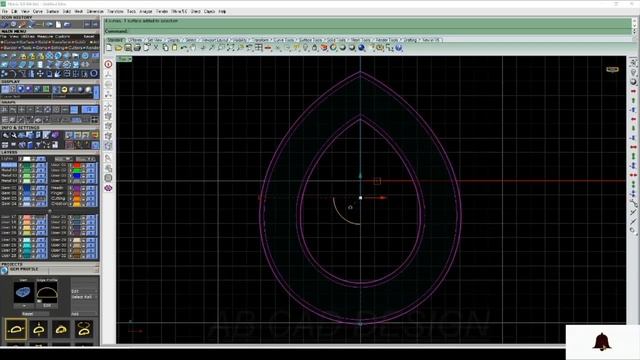This screenshot has height=360, width=640.
Task: Open the Select Rail dropdown
Action: coord(84,297)
